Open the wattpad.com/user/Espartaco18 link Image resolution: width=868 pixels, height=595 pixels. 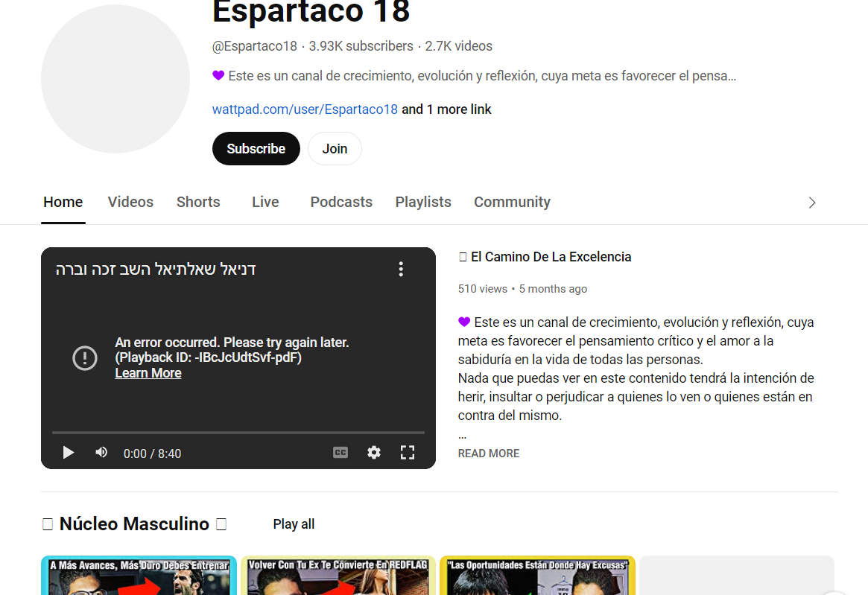305,109
